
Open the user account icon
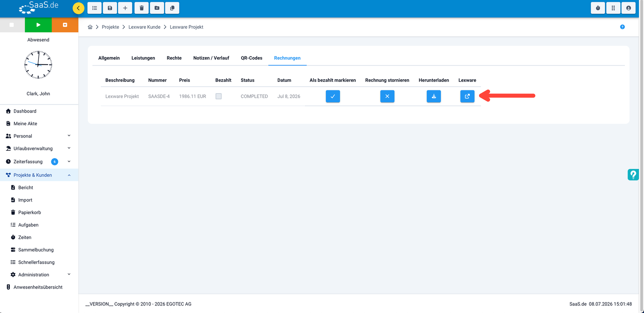629,8
